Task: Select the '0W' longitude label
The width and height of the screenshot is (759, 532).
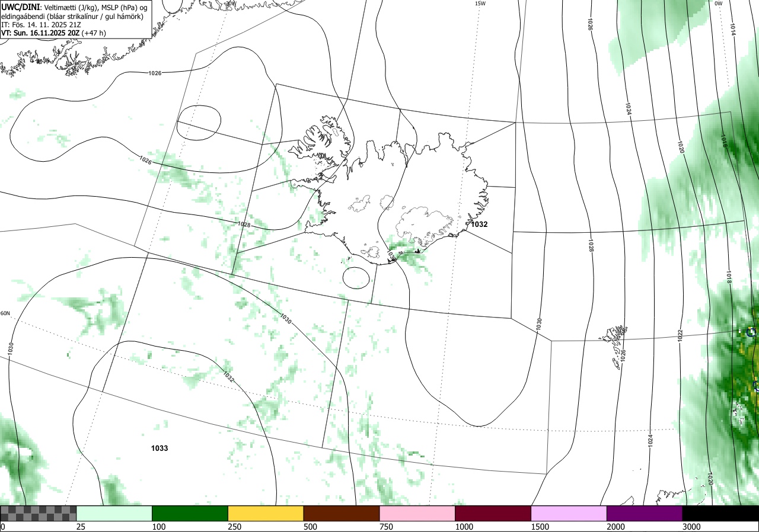Action: [719, 4]
